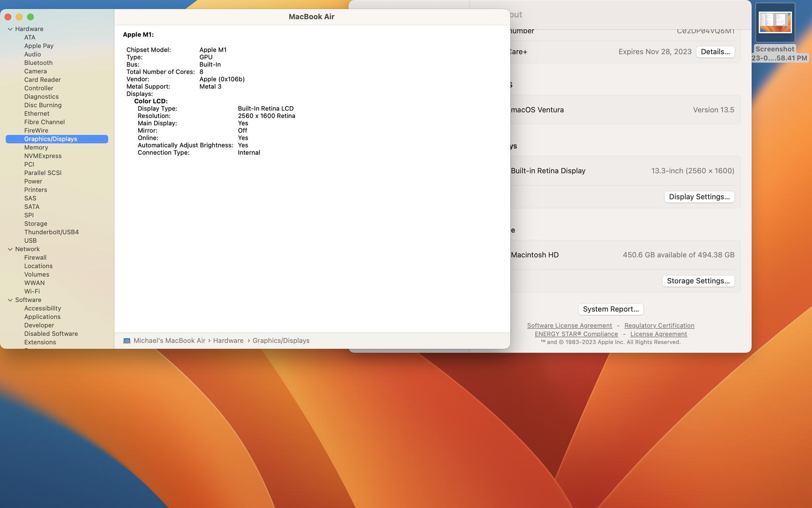Select SPI in the sidebar
This screenshot has width=812, height=508.
[x=29, y=215]
